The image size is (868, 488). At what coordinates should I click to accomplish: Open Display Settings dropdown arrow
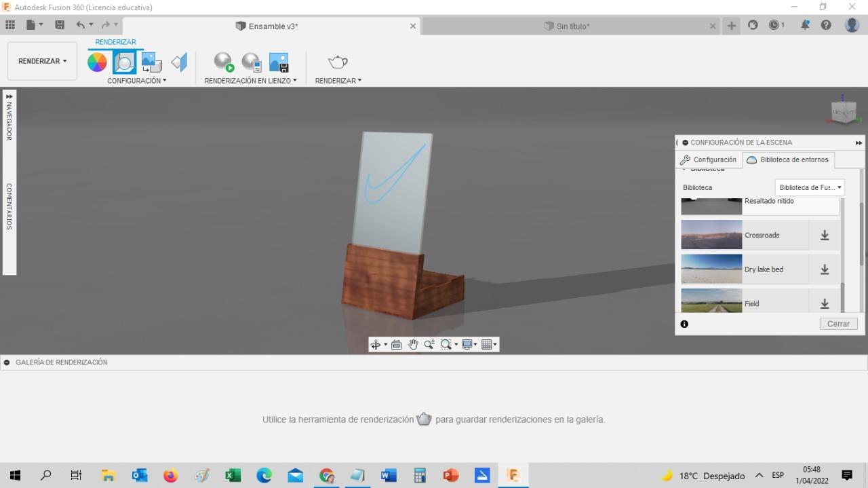(x=475, y=345)
